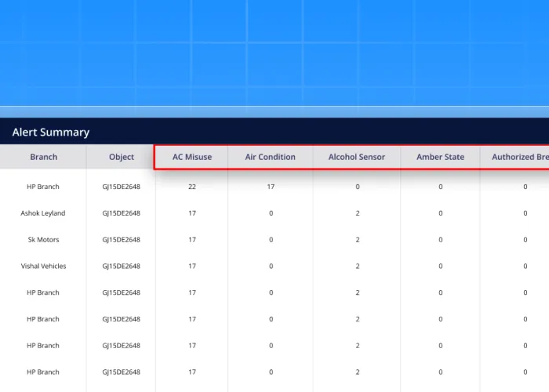The height and width of the screenshot is (392, 549).
Task: Click the Object ID in Ashok Leyland row
Action: [122, 213]
